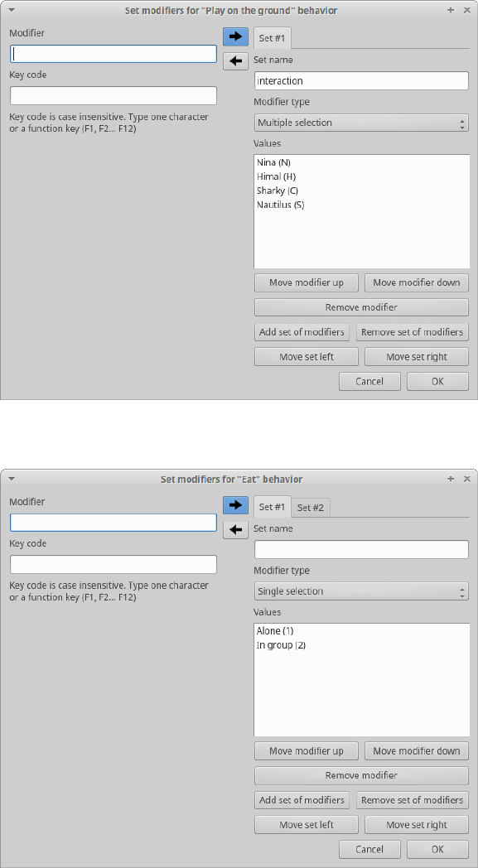Click Move modifier down in Play on the ground dialog
This screenshot has width=478, height=868.
tap(417, 282)
